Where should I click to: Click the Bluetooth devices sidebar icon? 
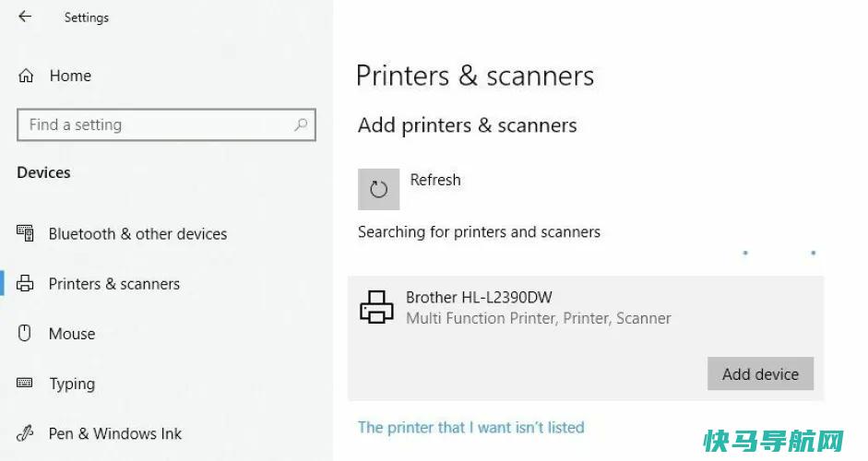25,233
